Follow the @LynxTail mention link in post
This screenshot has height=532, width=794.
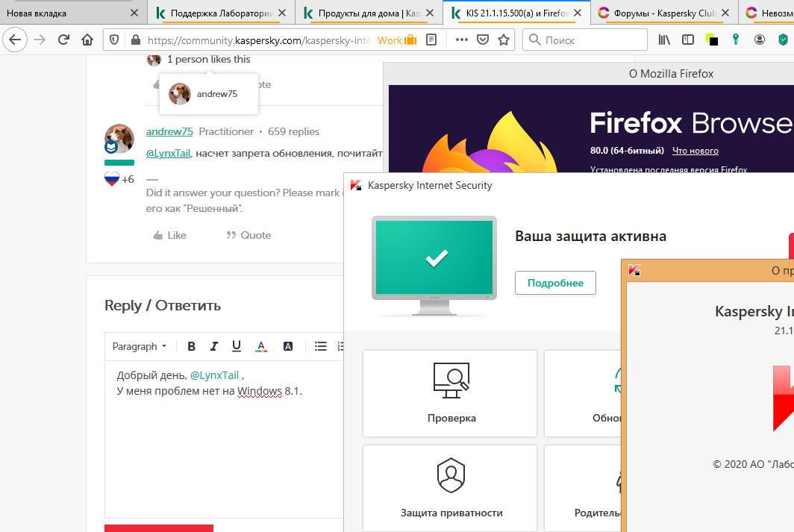pos(168,154)
